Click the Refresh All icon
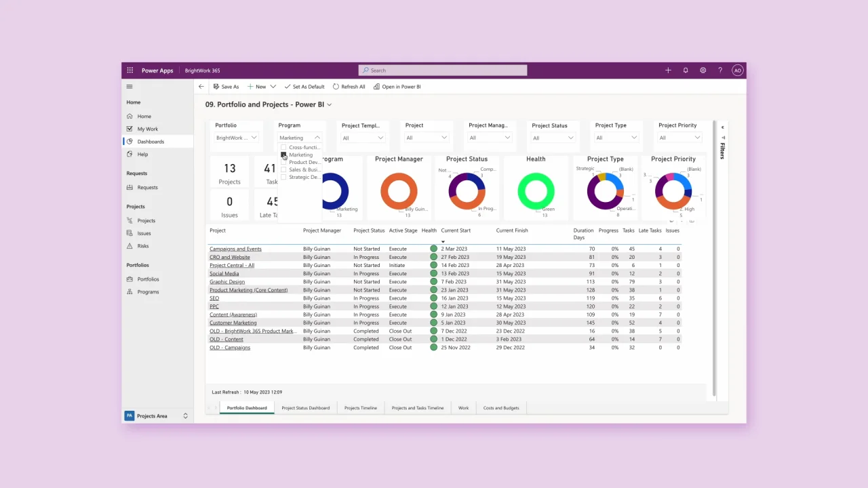Screen dimensions: 868x488 coord(336,87)
